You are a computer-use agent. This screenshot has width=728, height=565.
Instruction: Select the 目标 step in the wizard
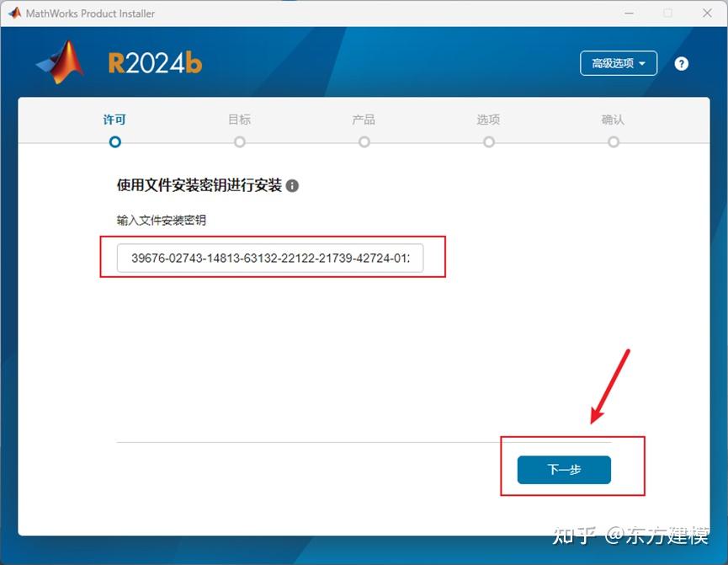tap(239, 120)
